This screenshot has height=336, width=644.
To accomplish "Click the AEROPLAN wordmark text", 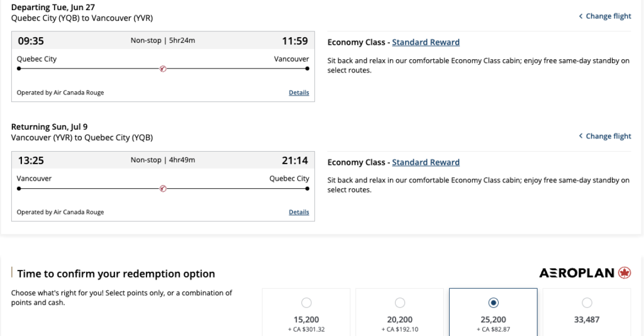I will [x=577, y=273].
